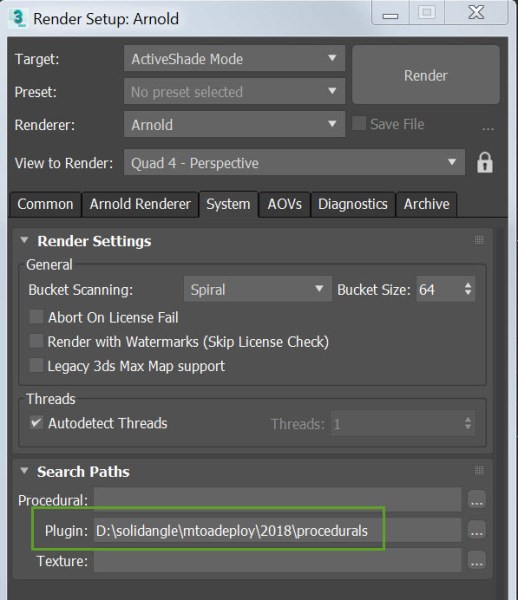Click the Texture path input field
518x600 pixels.
(x=277, y=561)
